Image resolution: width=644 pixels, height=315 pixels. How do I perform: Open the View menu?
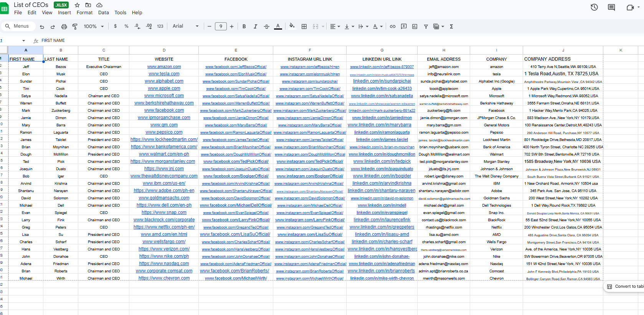click(x=47, y=13)
